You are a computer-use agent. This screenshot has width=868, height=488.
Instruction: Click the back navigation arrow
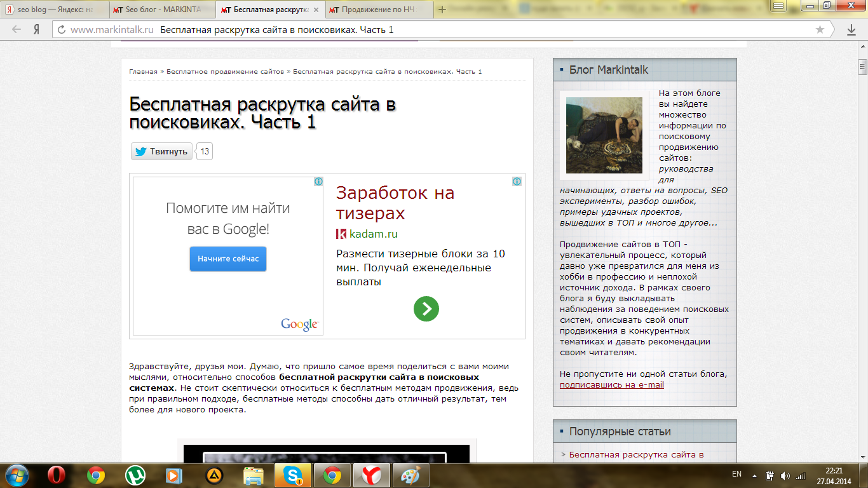click(17, 30)
